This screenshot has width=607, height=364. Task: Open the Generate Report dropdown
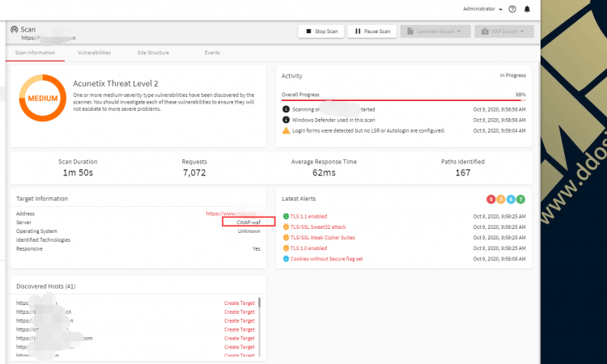pyautogui.click(x=435, y=32)
